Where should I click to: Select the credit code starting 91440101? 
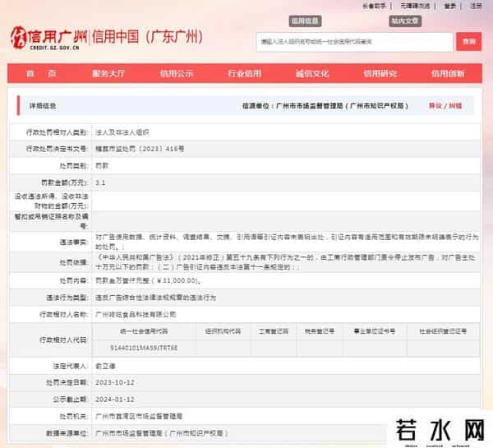(x=144, y=348)
